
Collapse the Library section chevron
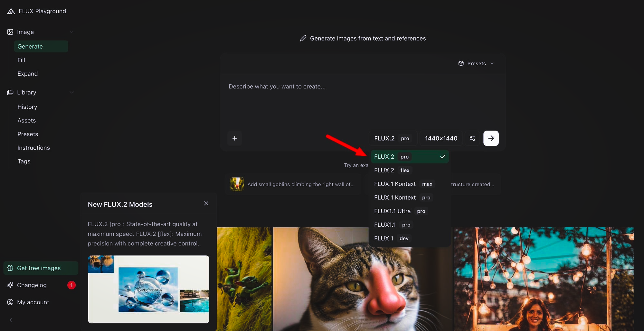click(x=71, y=92)
